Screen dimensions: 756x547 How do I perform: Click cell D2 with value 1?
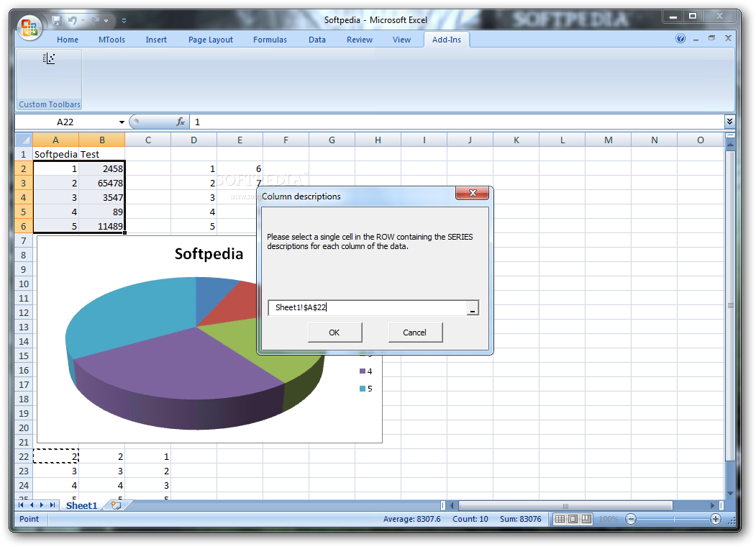click(193, 169)
